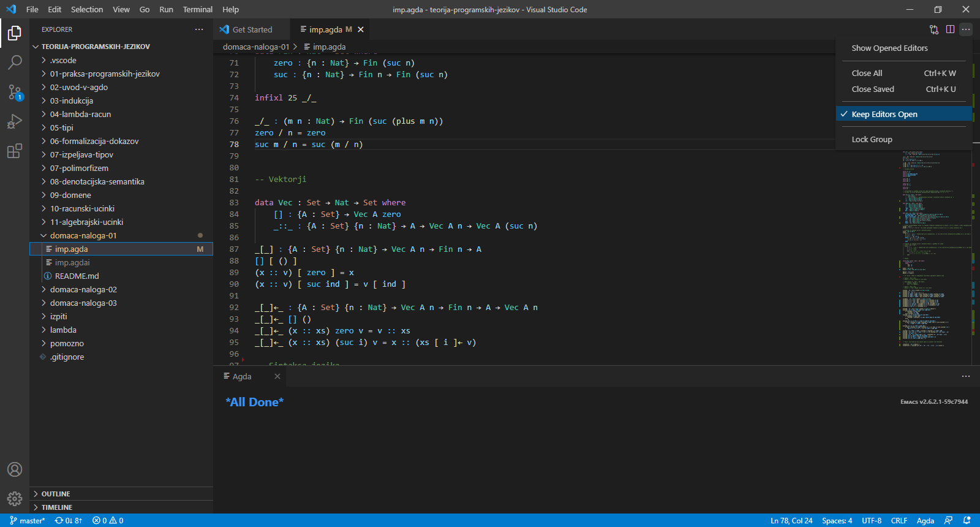Click the Emacs version label in Agda panel

[934, 402]
